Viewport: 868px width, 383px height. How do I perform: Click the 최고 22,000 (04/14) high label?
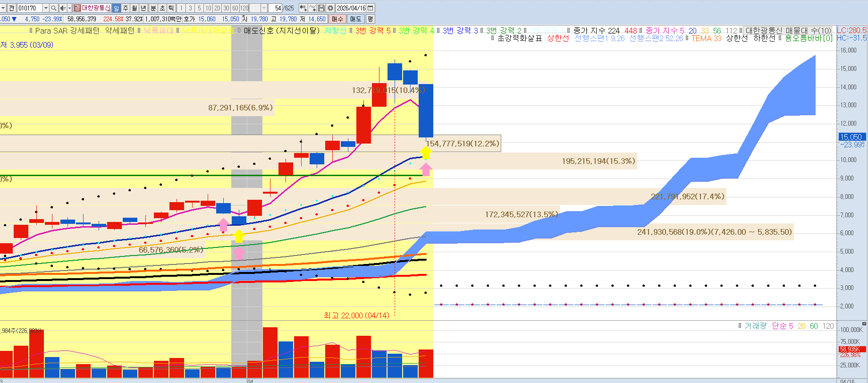click(x=356, y=315)
